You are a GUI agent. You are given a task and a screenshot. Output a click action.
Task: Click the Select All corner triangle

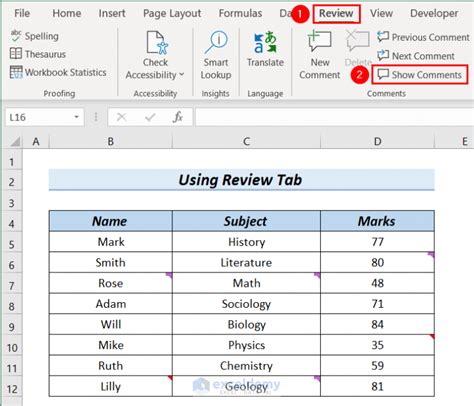(x=15, y=141)
